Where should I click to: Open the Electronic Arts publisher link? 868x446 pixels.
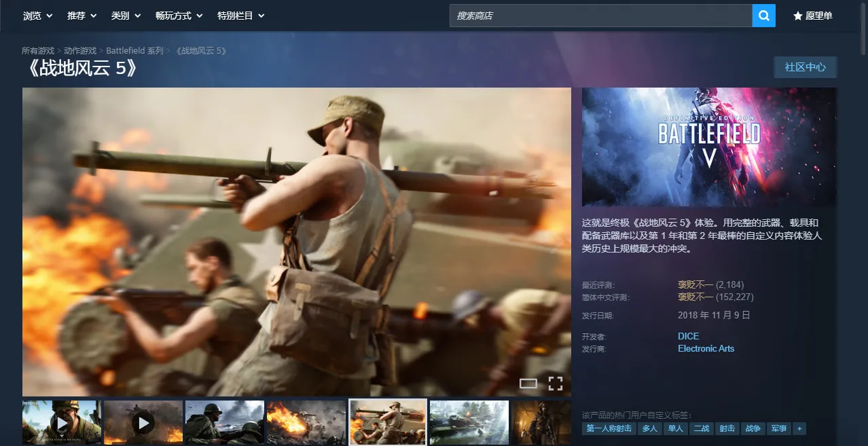(706, 348)
